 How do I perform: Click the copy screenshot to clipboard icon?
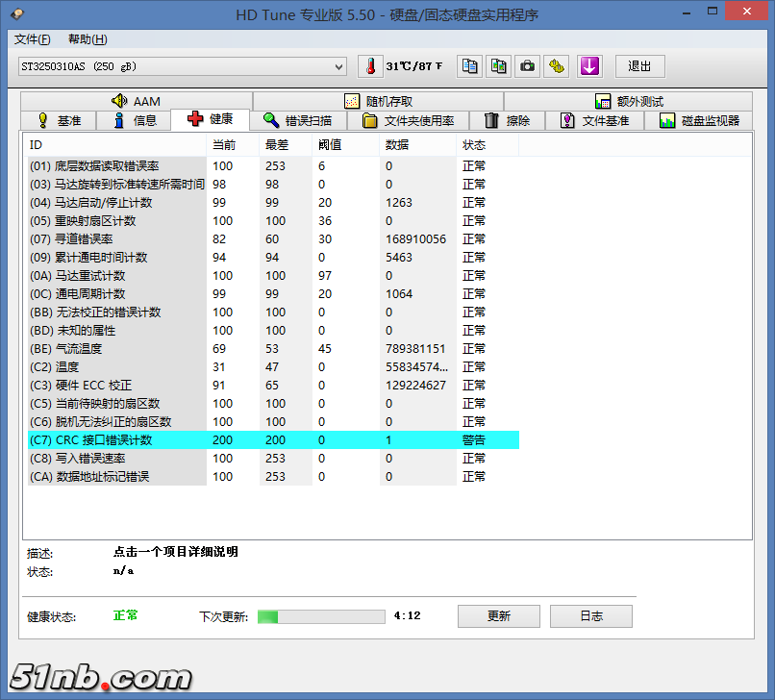coord(498,66)
